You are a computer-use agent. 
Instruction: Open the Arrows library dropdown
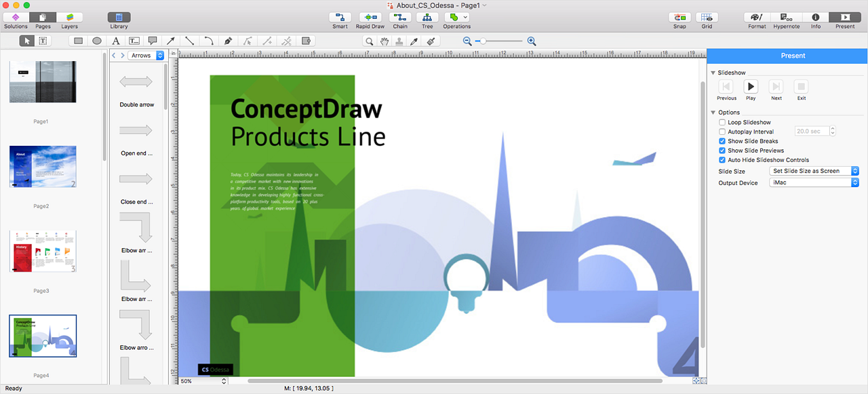[146, 56]
